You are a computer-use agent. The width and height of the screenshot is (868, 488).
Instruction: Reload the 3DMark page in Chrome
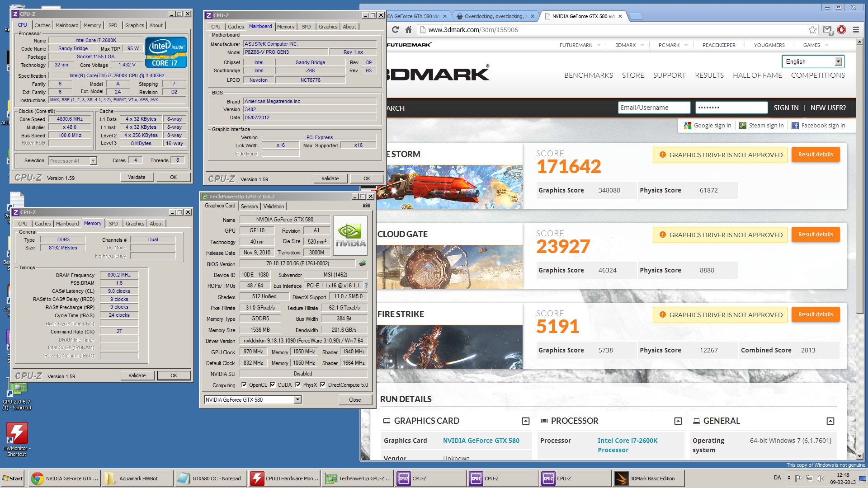click(x=395, y=29)
